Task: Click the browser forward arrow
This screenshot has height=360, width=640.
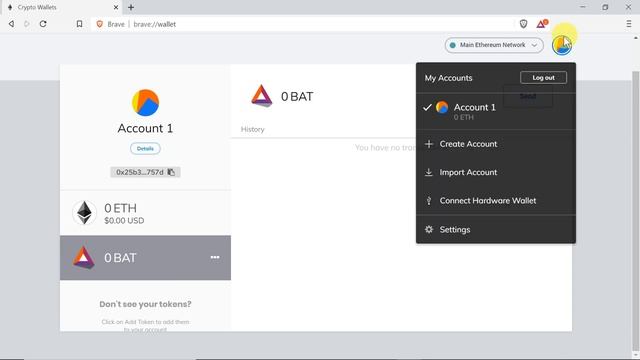Action: coord(27,24)
